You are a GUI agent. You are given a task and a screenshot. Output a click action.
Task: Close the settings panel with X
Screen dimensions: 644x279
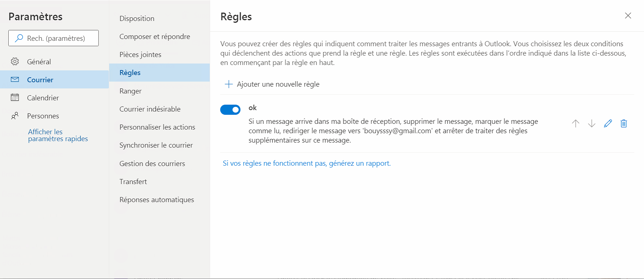628,16
